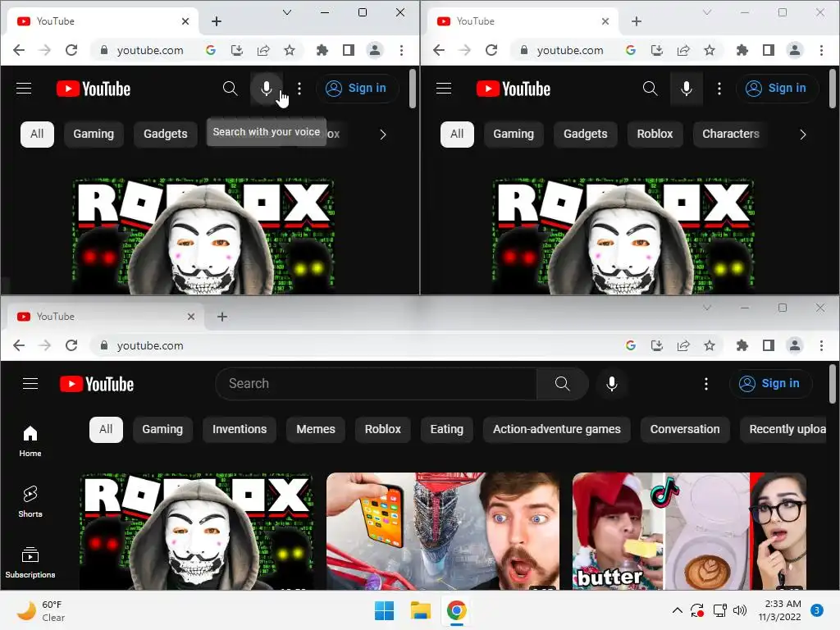Open YouTube settings dots in top-left window
840x630 pixels.
click(299, 89)
